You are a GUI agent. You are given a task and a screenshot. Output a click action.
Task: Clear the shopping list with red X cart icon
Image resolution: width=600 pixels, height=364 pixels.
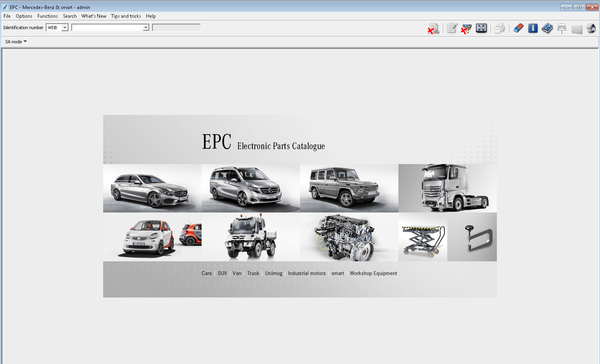(466, 28)
